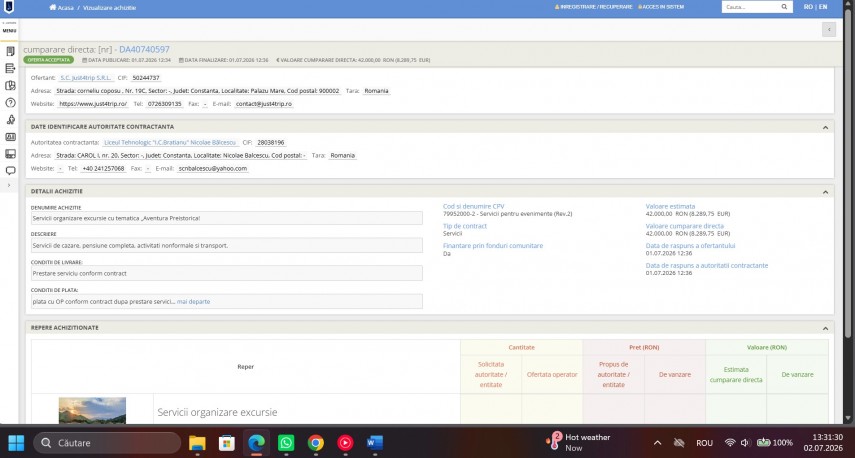This screenshot has height=458, width=855.
Task: Click the rocket icon in the sidebar
Action: tap(10, 119)
